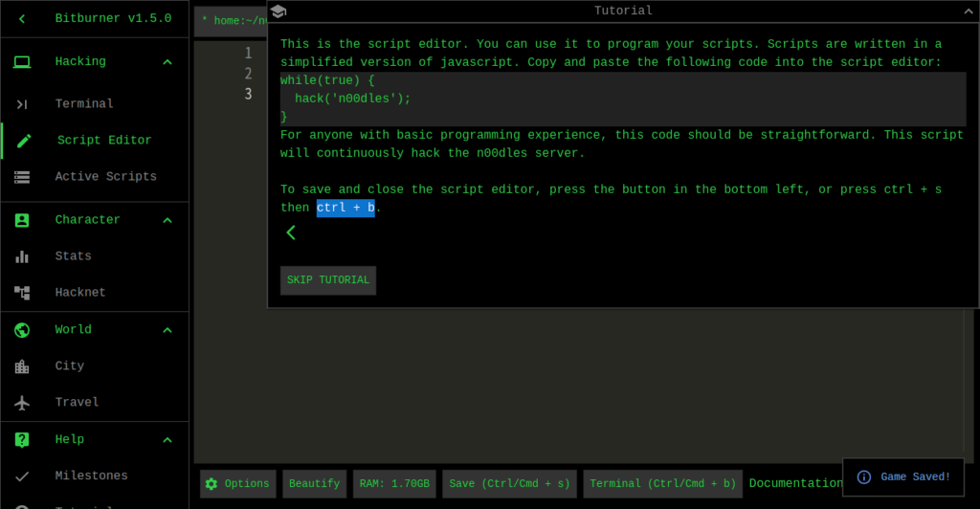This screenshot has width=980, height=509.
Task: Open the Active Scripts page
Action: click(x=95, y=177)
